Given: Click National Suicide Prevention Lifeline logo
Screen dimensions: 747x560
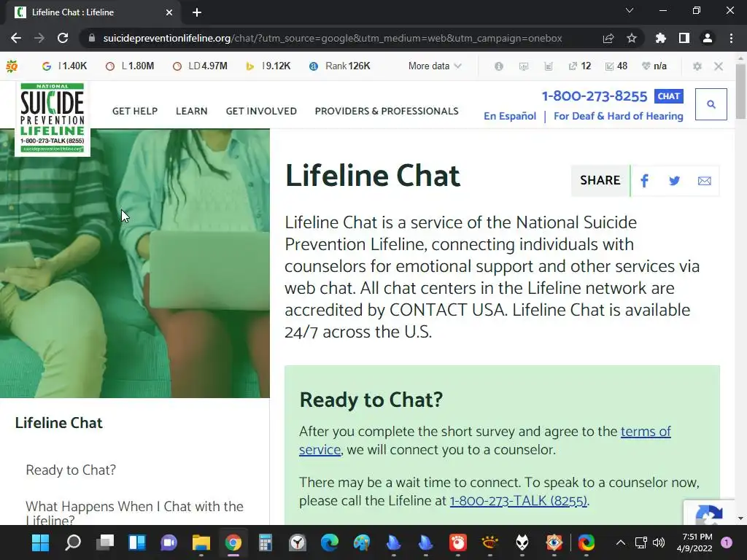Looking at the screenshot, I should tap(53, 118).
